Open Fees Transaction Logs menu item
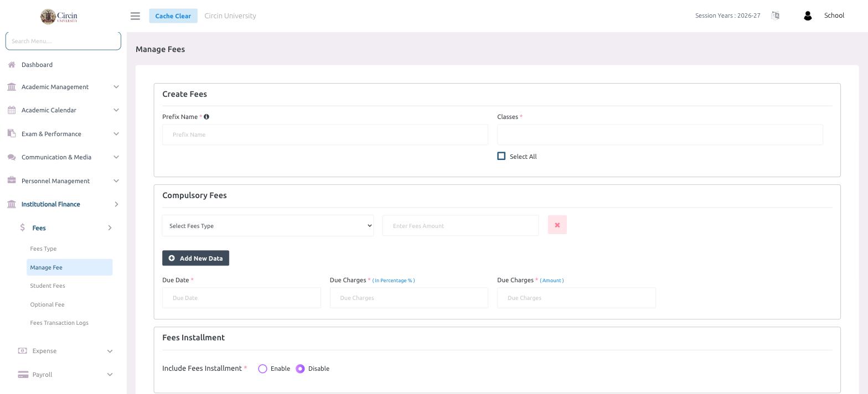Image resolution: width=868 pixels, height=394 pixels. [x=59, y=323]
